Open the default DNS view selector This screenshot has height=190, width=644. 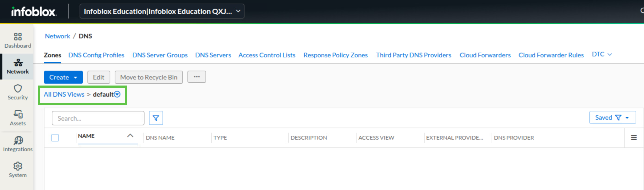(117, 94)
